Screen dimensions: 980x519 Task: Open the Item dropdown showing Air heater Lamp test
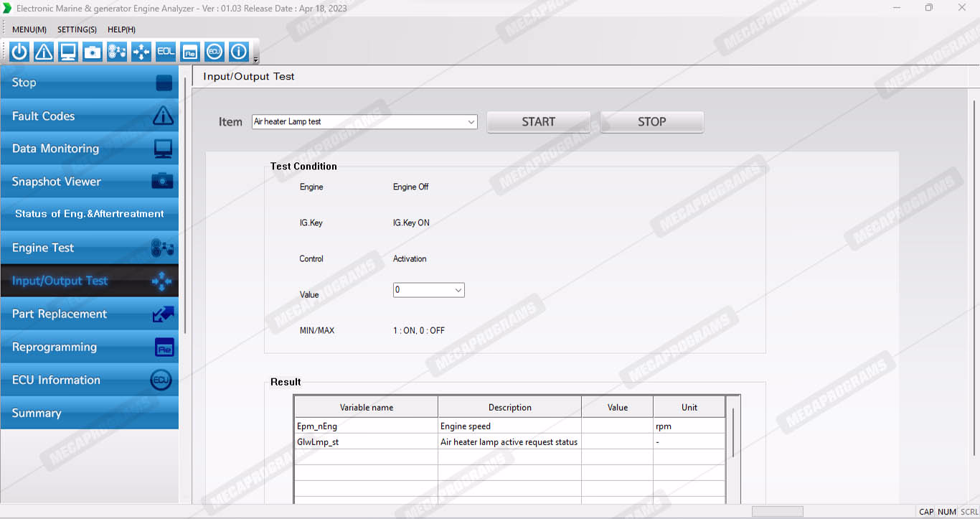pyautogui.click(x=364, y=122)
